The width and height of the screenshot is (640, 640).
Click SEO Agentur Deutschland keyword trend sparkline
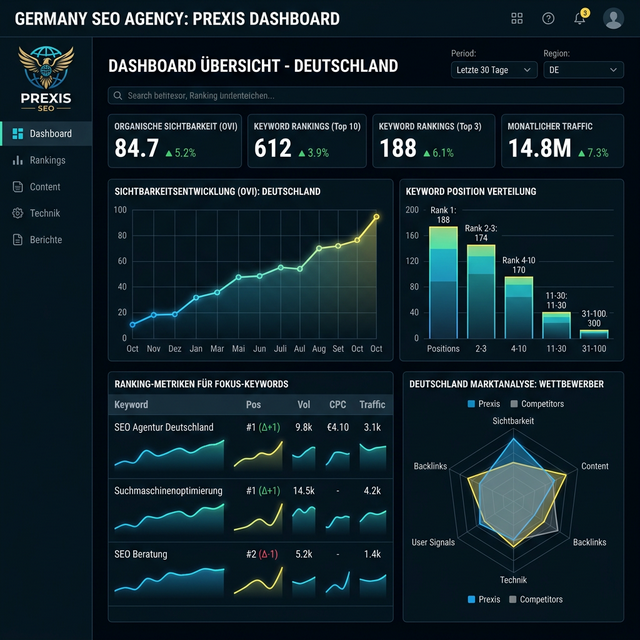point(169,455)
